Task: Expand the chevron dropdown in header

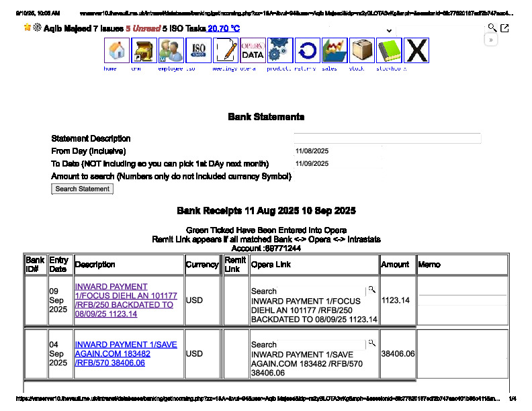Action: (x=389, y=31)
